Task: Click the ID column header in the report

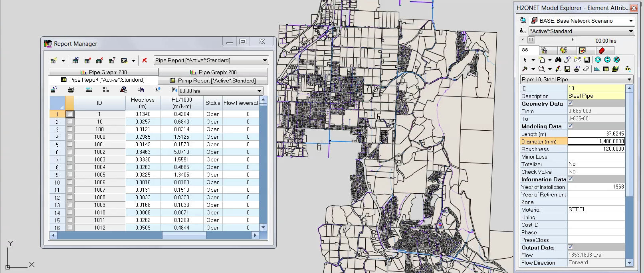Action: tap(99, 103)
